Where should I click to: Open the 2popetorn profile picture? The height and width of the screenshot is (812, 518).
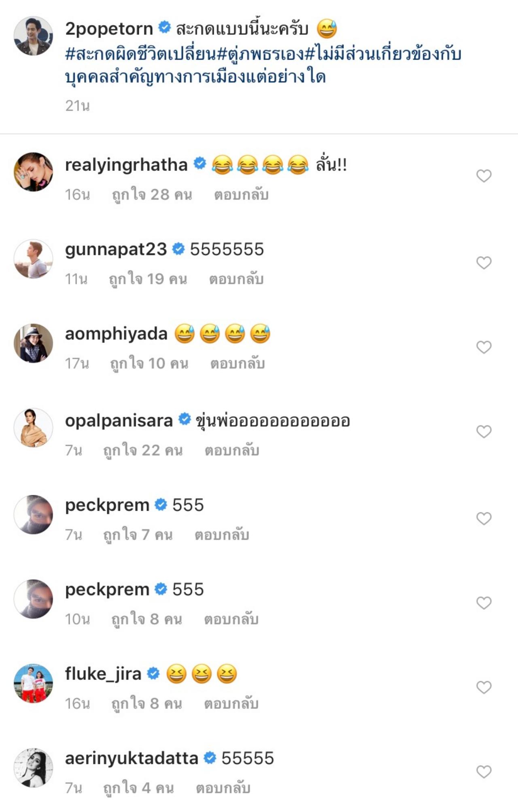pyautogui.click(x=34, y=36)
